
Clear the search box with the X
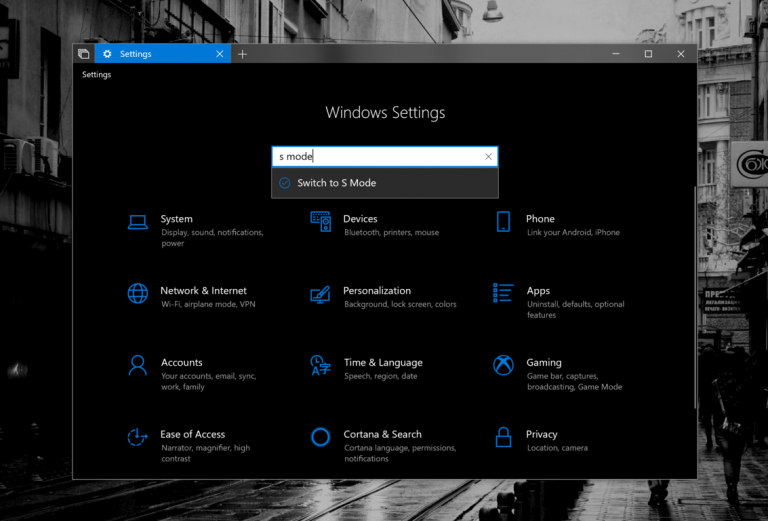click(488, 157)
